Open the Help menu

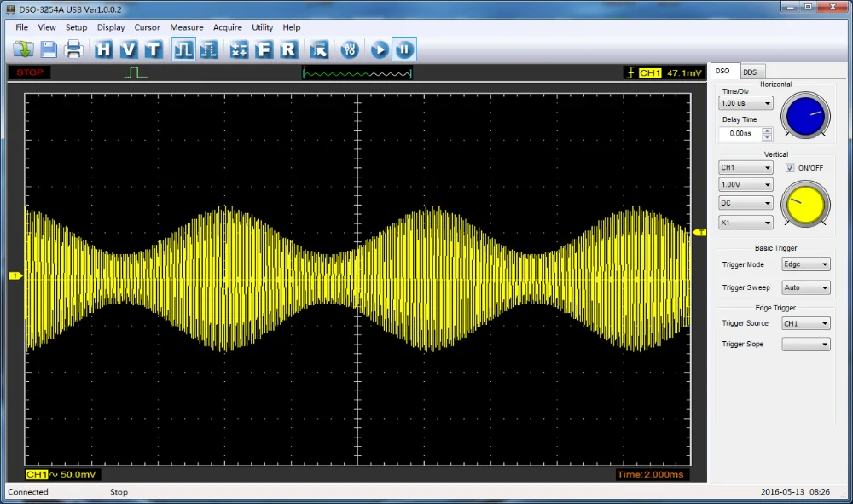pyautogui.click(x=292, y=27)
